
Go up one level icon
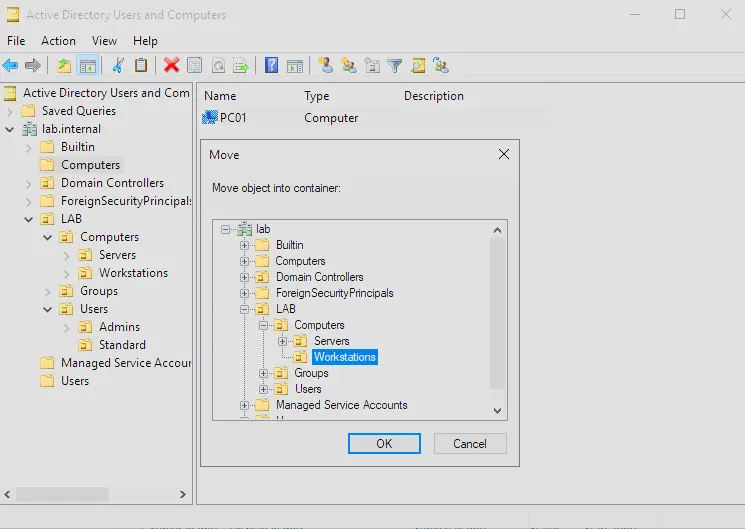point(64,65)
